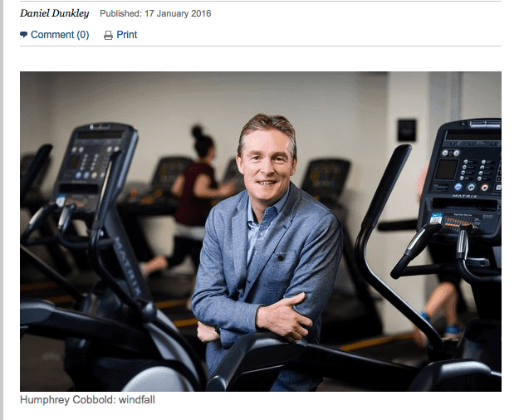Click the gray left page margin strip
Screen dimensions: 524x420
2,210
